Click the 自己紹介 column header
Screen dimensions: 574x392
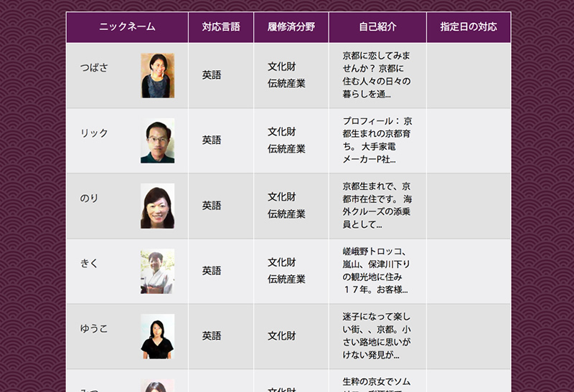pos(377,27)
